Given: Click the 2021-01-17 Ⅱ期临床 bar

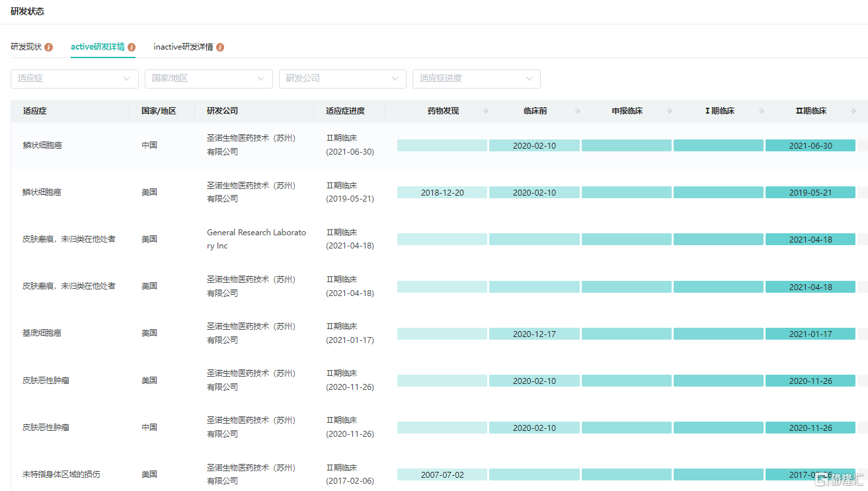Looking at the screenshot, I should pyautogui.click(x=810, y=334).
